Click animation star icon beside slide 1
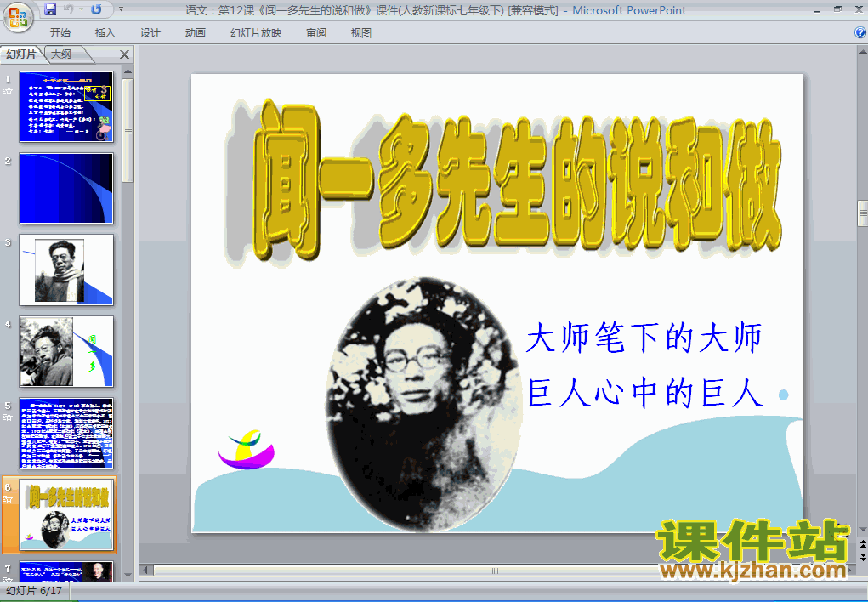Screen dimensions: 868x602 [8, 90]
